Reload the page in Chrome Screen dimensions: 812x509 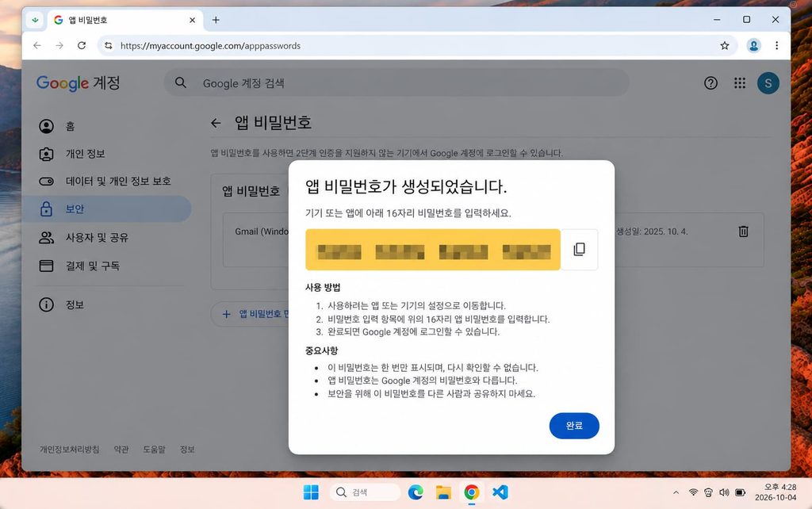pyautogui.click(x=82, y=45)
